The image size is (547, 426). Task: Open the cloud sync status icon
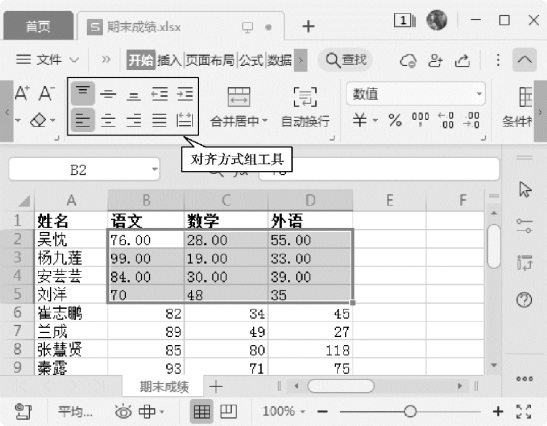click(x=407, y=60)
